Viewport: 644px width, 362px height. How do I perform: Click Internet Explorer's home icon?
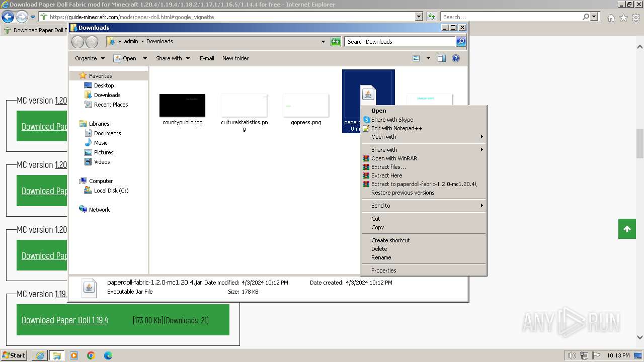[611, 18]
